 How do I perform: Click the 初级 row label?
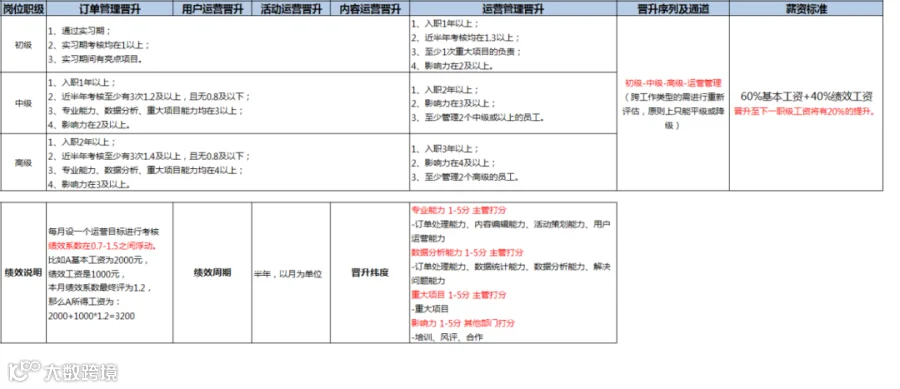coord(24,44)
